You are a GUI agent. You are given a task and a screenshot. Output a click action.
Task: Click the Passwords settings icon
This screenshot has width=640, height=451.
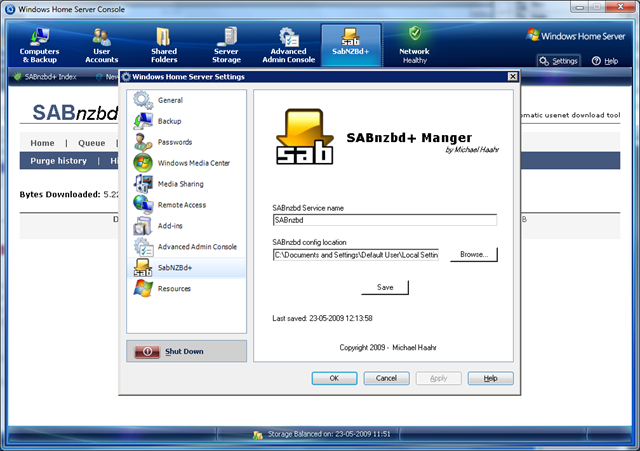coord(143,142)
